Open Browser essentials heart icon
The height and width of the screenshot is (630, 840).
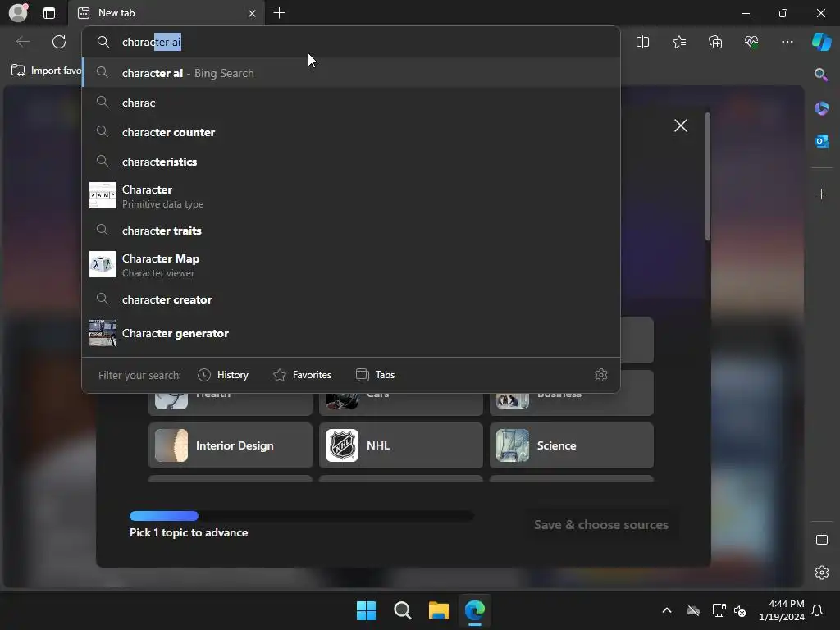tap(751, 42)
